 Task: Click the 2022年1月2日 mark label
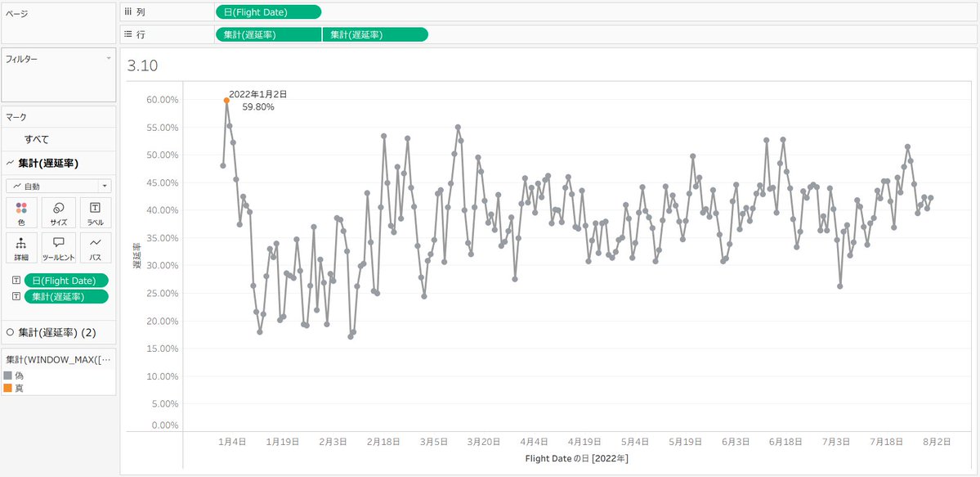[258, 95]
